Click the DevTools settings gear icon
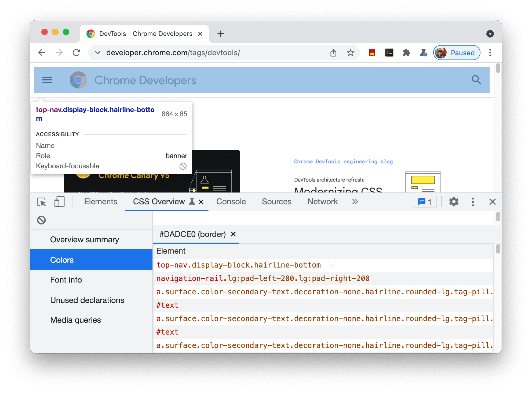Viewport: 532px width, 393px height. click(454, 202)
